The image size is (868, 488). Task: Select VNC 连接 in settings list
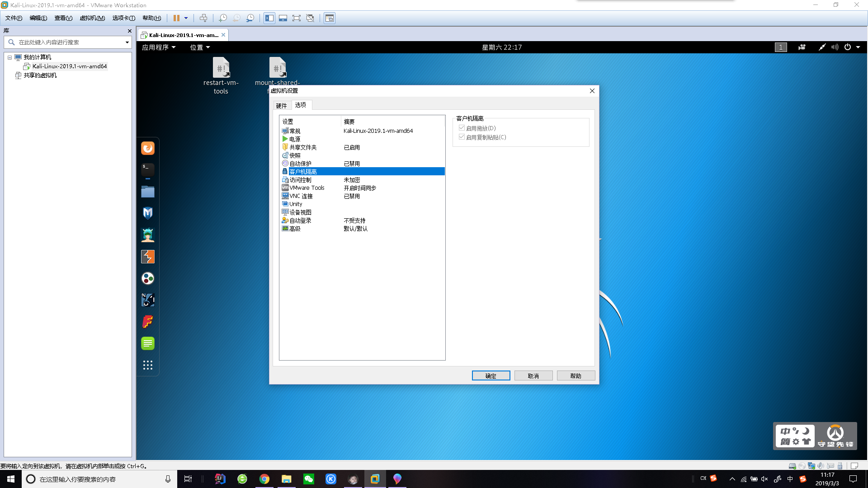click(362, 196)
